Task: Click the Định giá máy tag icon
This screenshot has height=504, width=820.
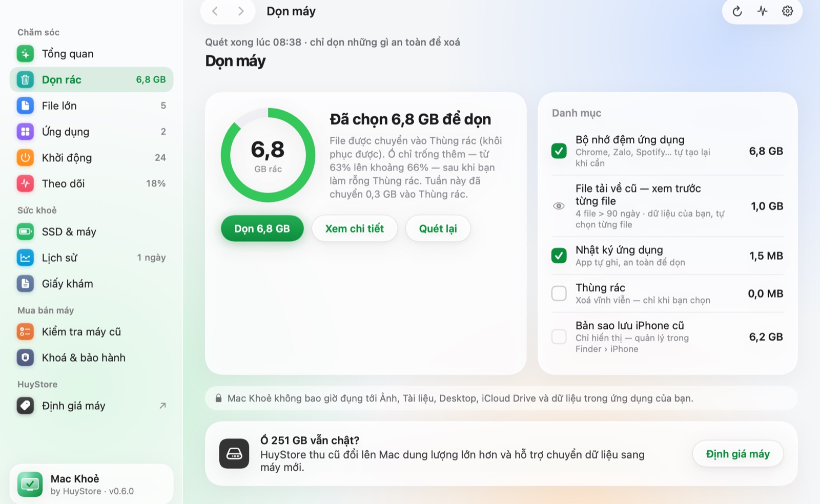Action: 25,406
